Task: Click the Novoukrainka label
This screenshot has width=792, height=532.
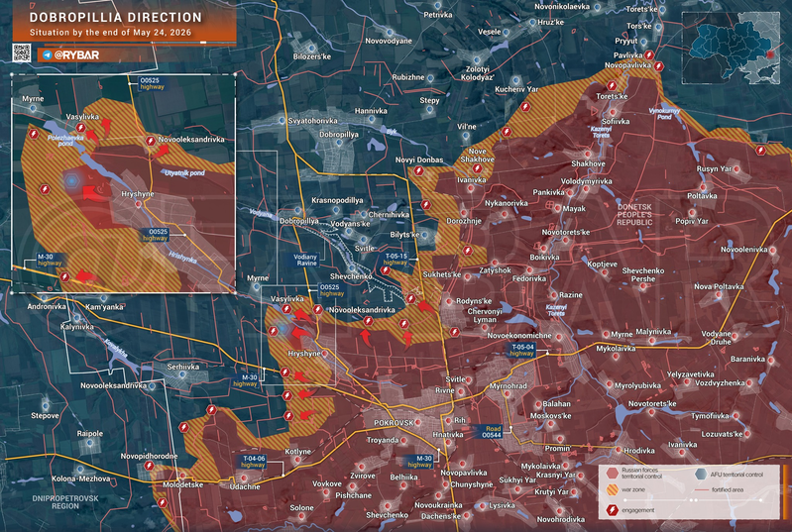Action: click(x=438, y=505)
